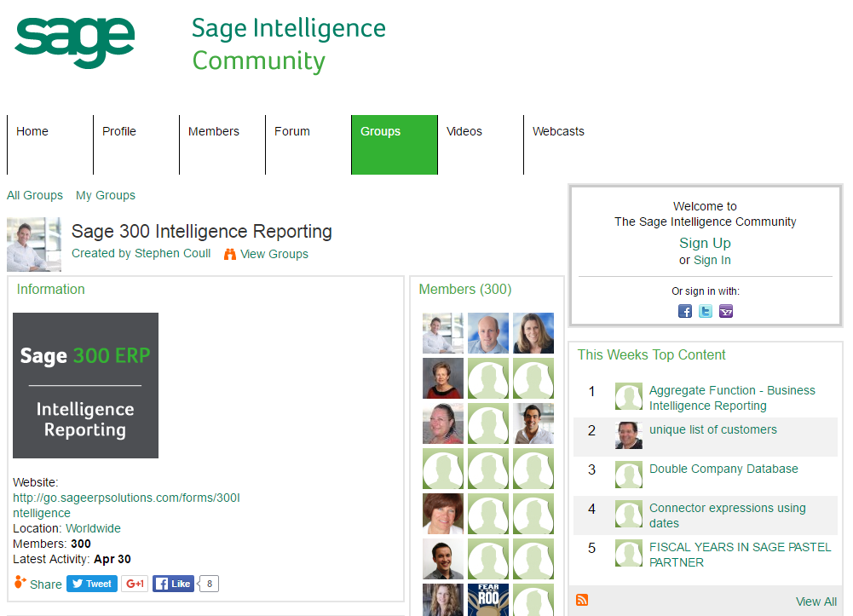This screenshot has width=853, height=616.
Task: Open Stephen Coull's group profile photo
Action: pyautogui.click(x=34, y=245)
